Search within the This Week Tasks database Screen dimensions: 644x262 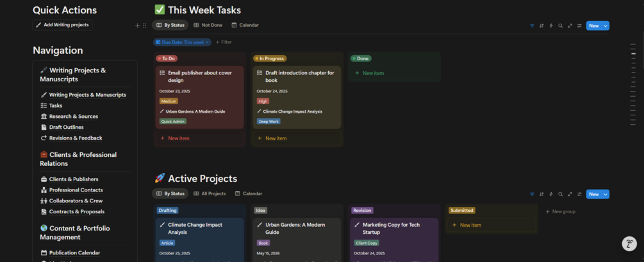coord(560,26)
